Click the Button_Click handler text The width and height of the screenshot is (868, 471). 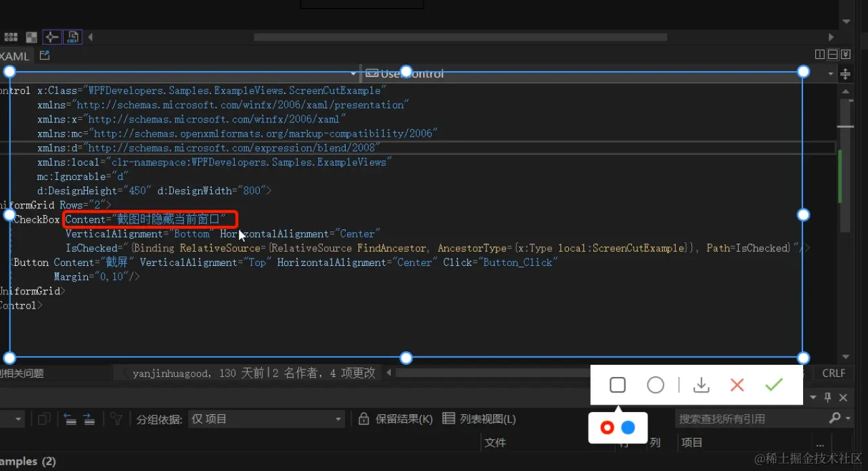pyautogui.click(x=518, y=263)
